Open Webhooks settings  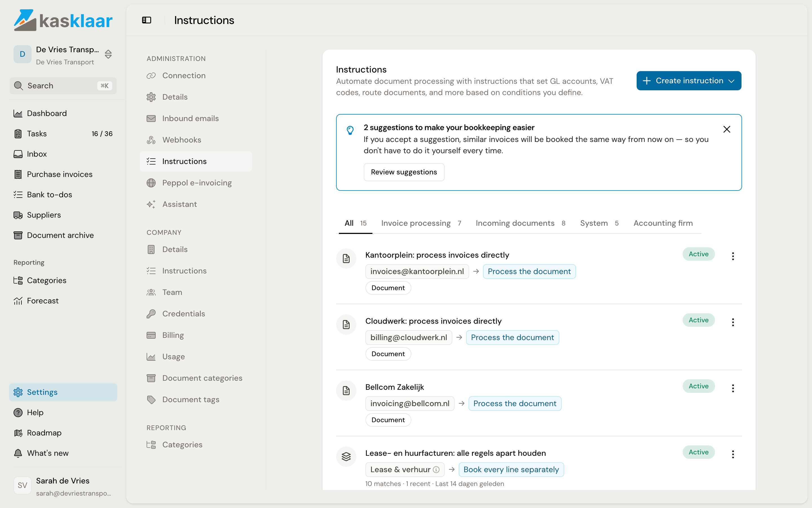coord(196,140)
